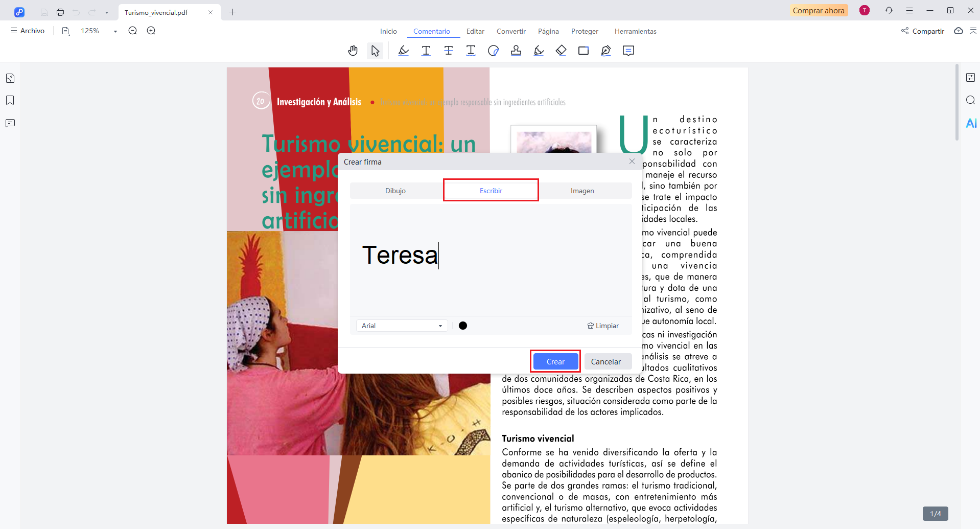This screenshot has width=980, height=529.
Task: Open the Search panel
Action: coord(970,100)
